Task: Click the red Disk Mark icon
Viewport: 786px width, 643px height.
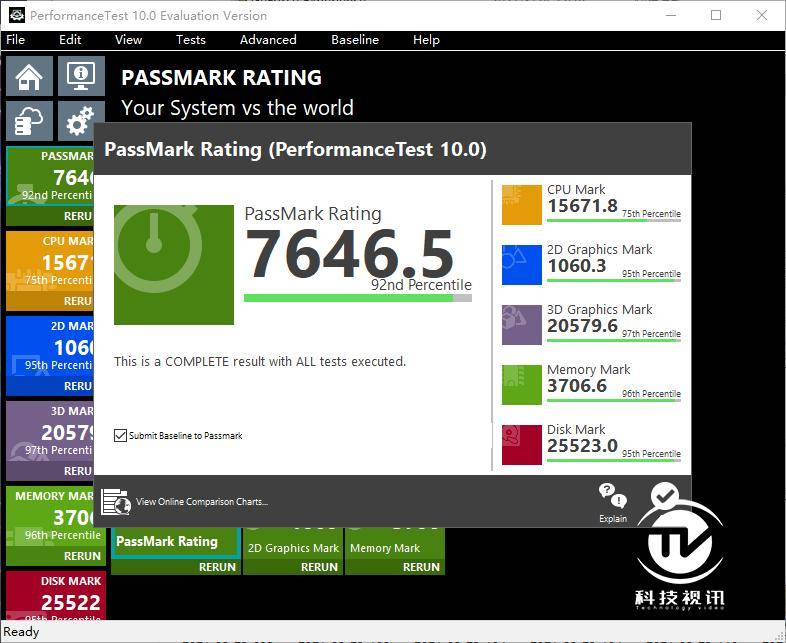Action: pos(522,445)
